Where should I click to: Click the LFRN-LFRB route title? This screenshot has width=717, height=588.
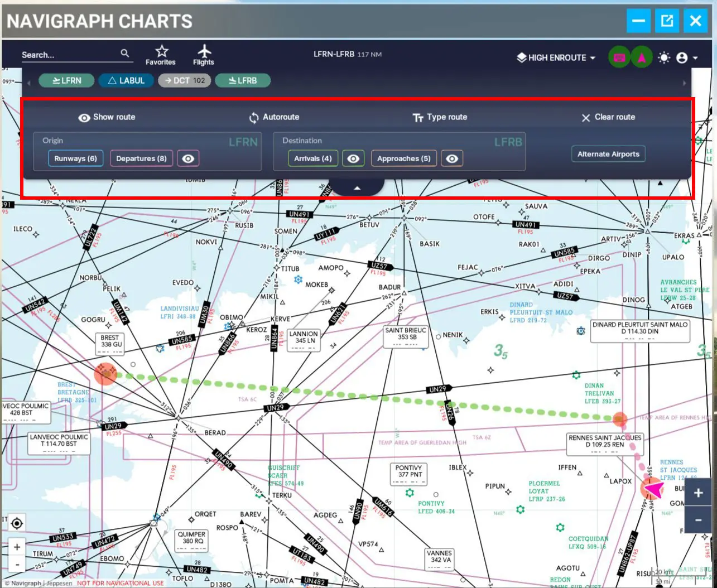coord(348,54)
